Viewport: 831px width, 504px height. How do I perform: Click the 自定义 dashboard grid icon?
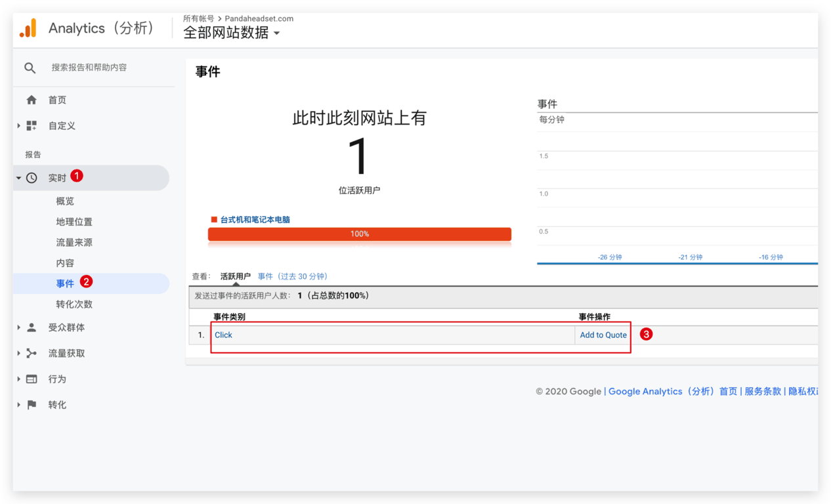[32, 125]
